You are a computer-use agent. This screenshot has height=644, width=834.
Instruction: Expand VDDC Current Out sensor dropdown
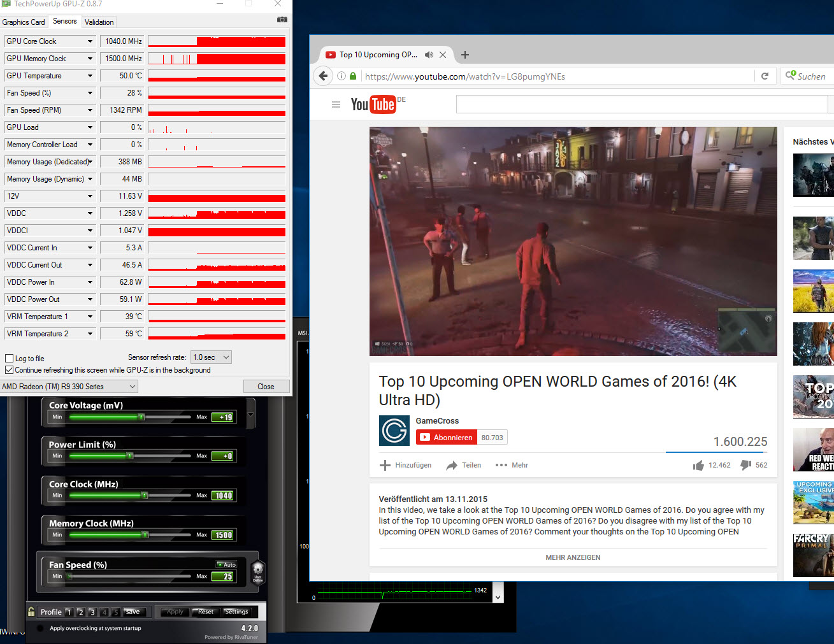(90, 265)
